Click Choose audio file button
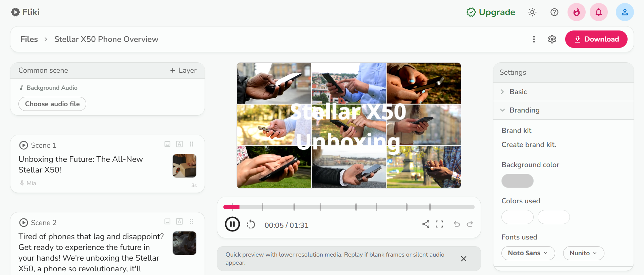The width and height of the screenshot is (644, 275). [x=52, y=104]
